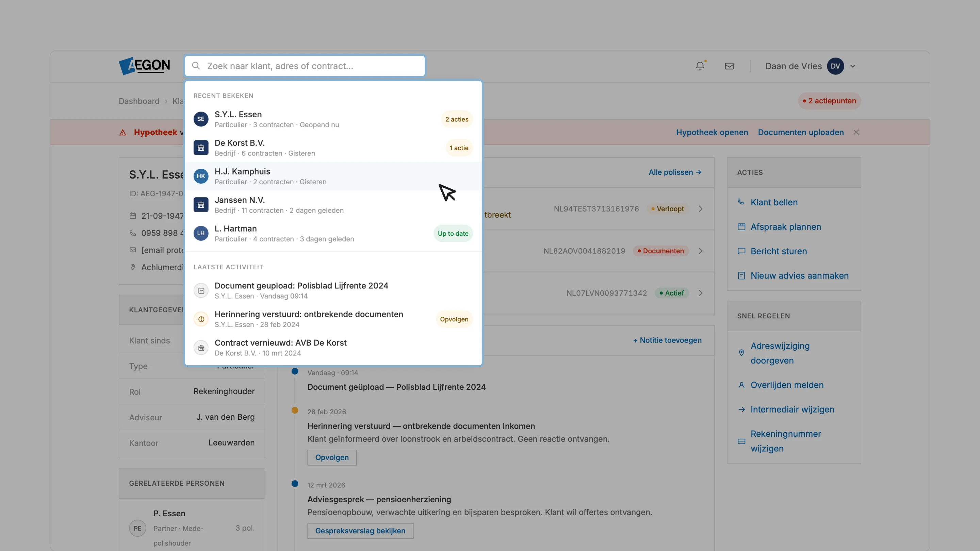The width and height of the screenshot is (980, 551).
Task: Click Opvolgen button in timeline
Action: click(332, 457)
